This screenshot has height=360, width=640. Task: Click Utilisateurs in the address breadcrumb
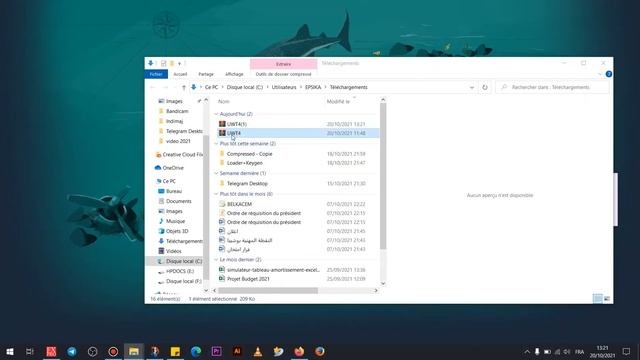tap(284, 87)
